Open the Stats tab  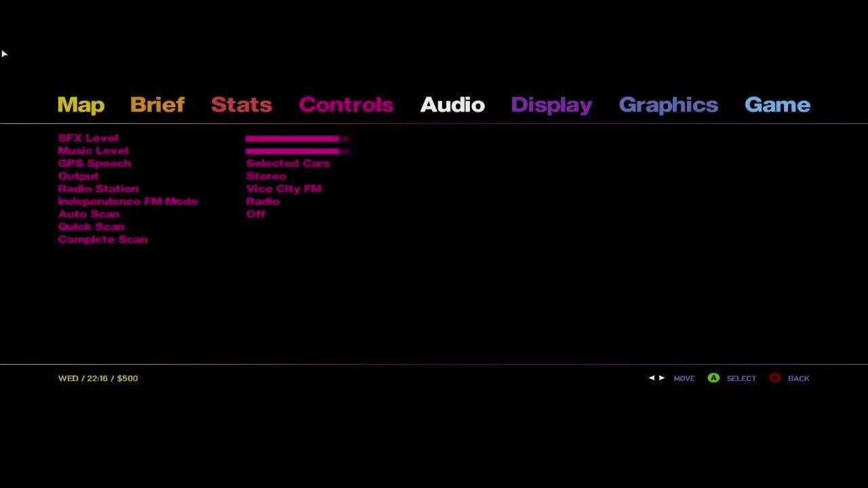click(241, 104)
